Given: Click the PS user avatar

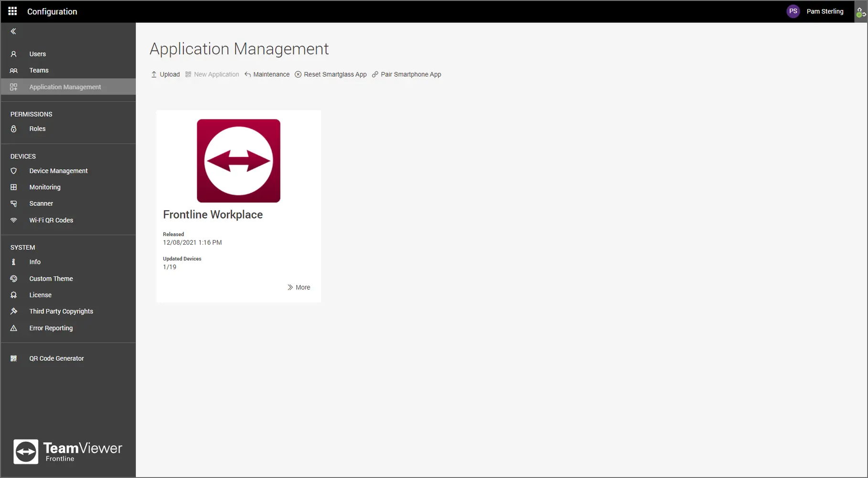Looking at the screenshot, I should pos(793,11).
